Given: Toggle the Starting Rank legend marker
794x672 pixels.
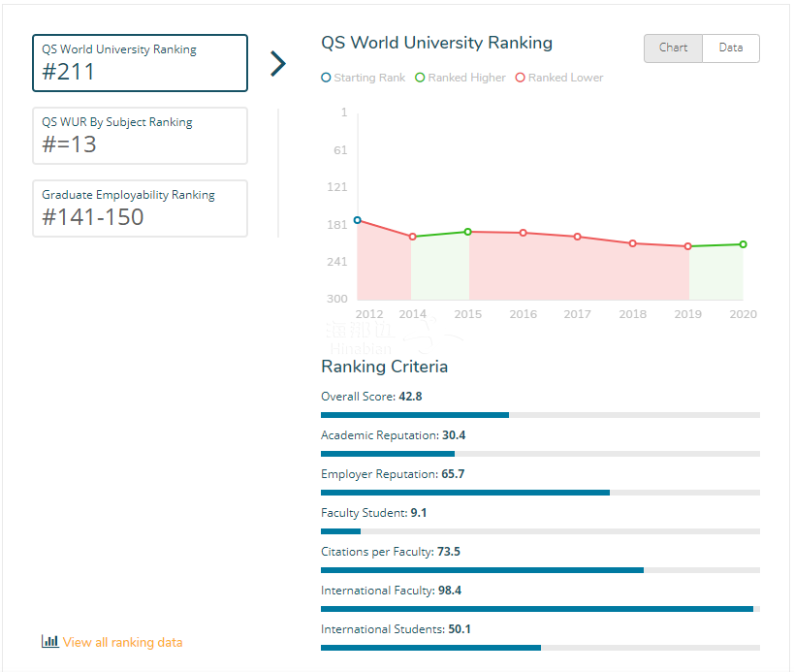Looking at the screenshot, I should pyautogui.click(x=326, y=78).
